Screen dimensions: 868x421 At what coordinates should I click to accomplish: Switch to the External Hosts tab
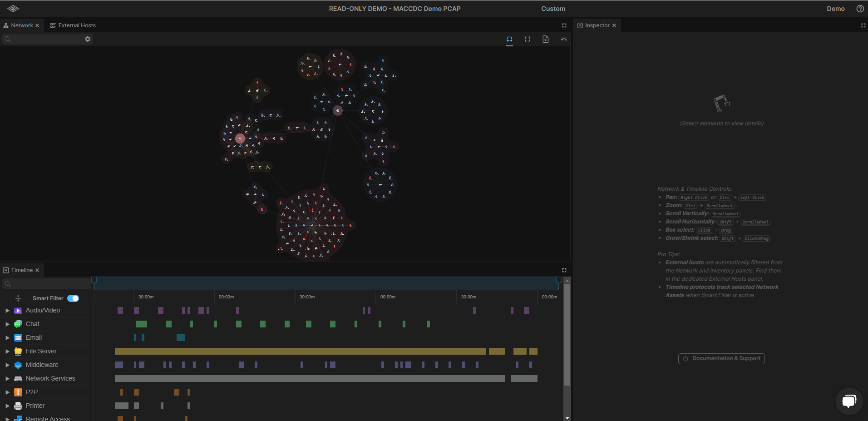[x=73, y=25]
